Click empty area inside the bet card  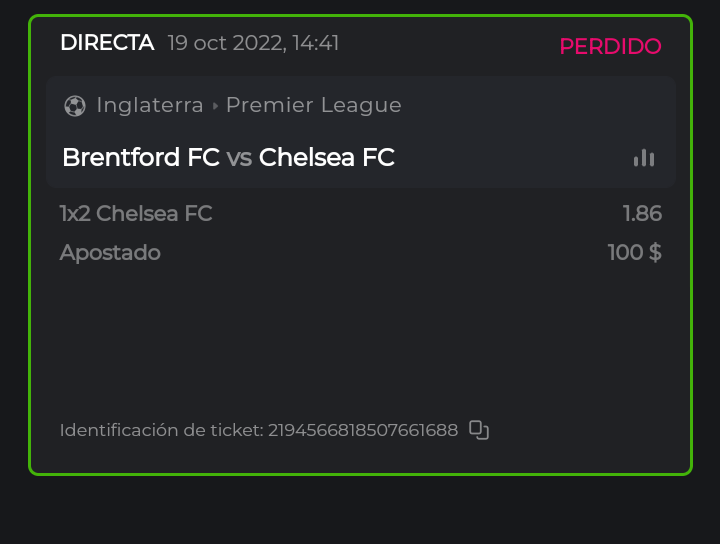(x=360, y=340)
